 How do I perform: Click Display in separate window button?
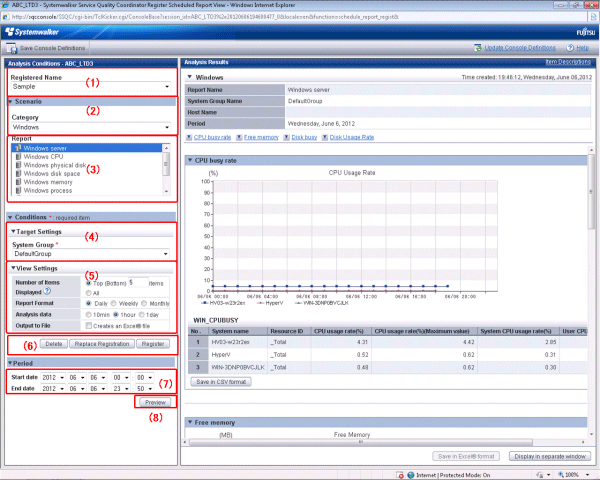pyautogui.click(x=550, y=456)
